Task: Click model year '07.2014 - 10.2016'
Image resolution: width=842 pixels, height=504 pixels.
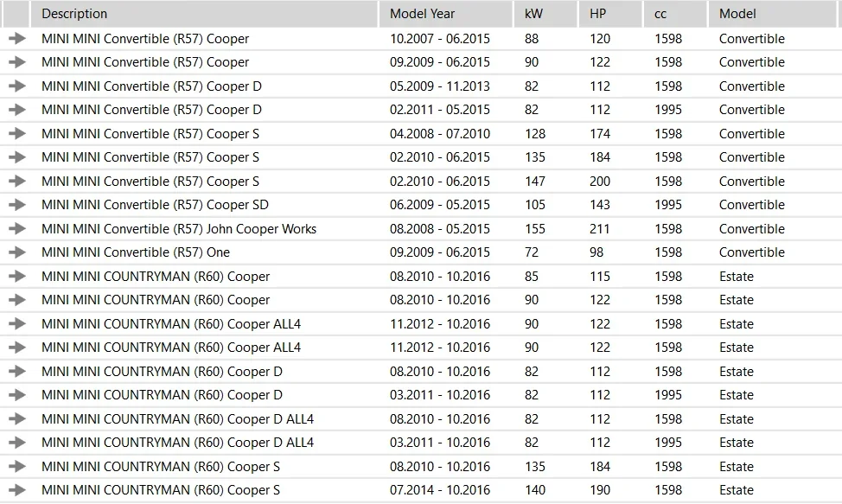Action: click(x=440, y=490)
